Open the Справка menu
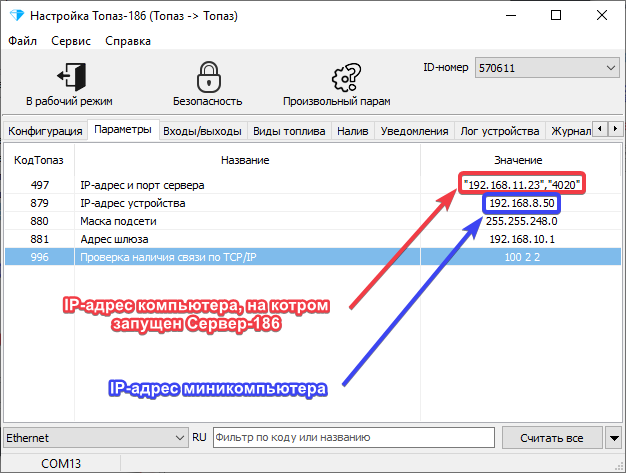This screenshot has width=626, height=473. (x=128, y=41)
